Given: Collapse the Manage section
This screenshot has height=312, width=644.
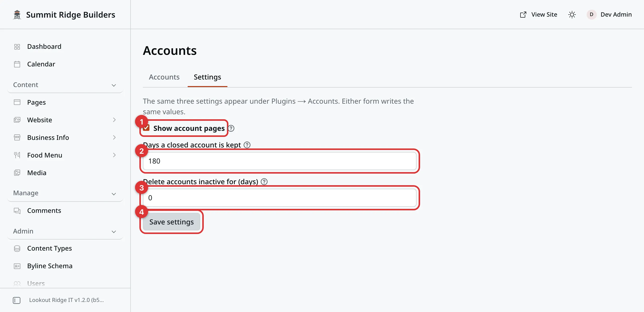Looking at the screenshot, I should pos(65,193).
